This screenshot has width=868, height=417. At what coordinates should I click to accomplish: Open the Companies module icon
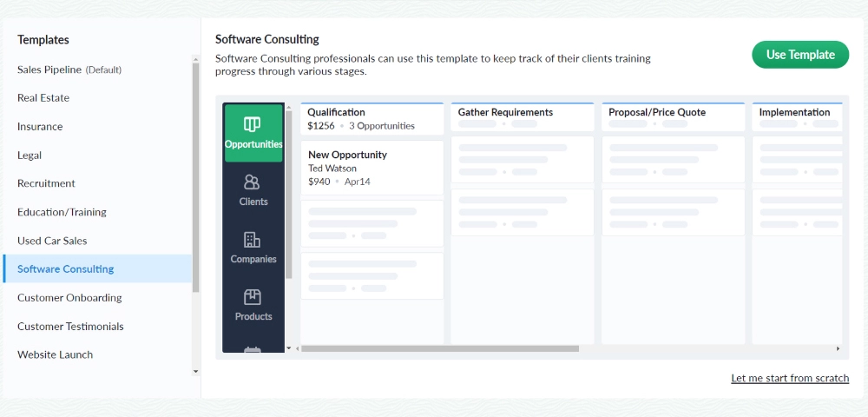pyautogui.click(x=253, y=247)
